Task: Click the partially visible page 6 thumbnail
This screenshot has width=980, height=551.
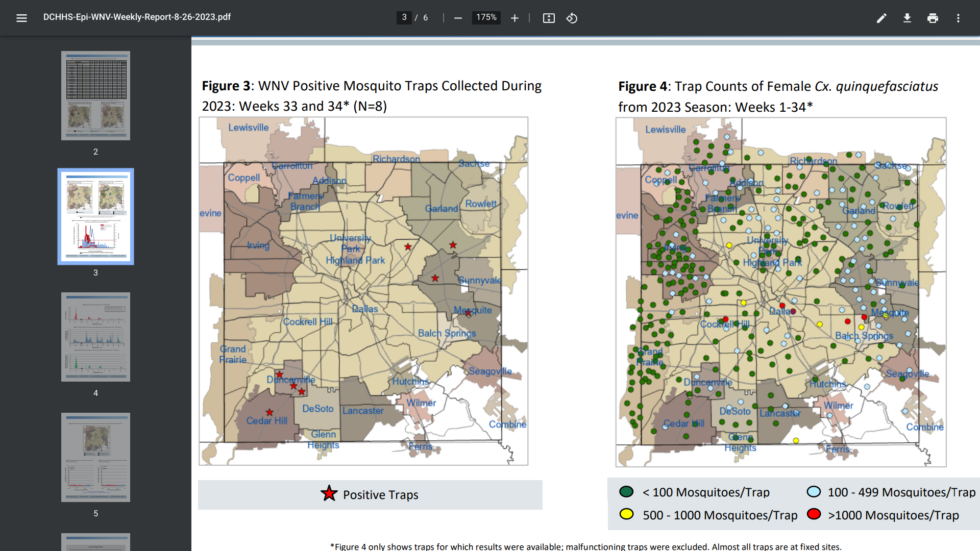Action: (x=95, y=542)
